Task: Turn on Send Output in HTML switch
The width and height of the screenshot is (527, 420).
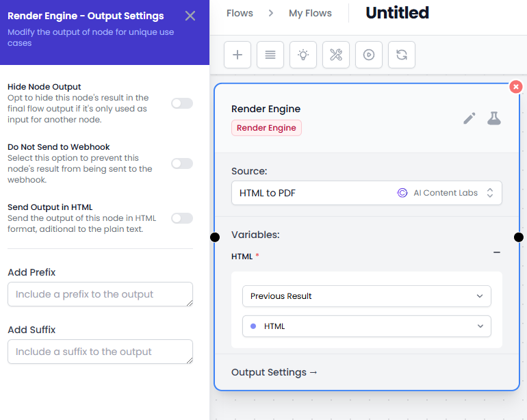Action: pyautogui.click(x=182, y=218)
